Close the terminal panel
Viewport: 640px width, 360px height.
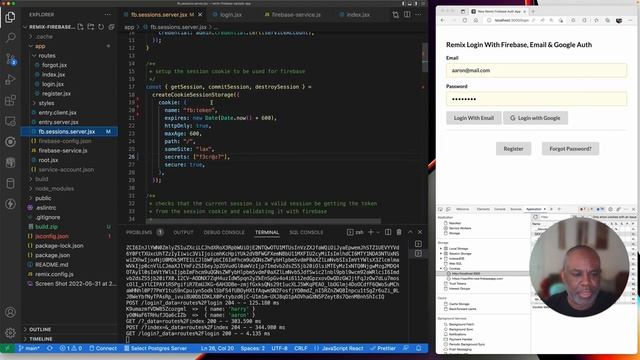coord(420,232)
